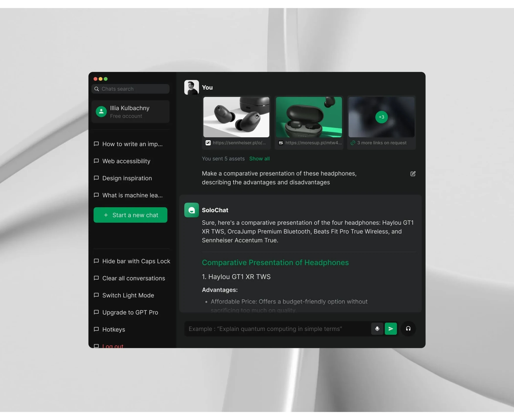Screen dimensions: 514x420
Task: Click the edit pencil icon on message
Action: [413, 174]
